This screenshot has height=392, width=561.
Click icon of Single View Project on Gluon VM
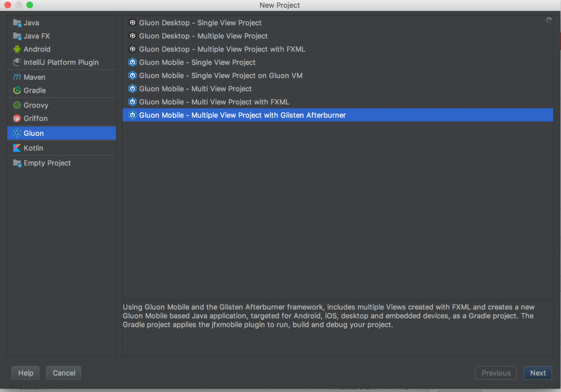click(x=133, y=76)
